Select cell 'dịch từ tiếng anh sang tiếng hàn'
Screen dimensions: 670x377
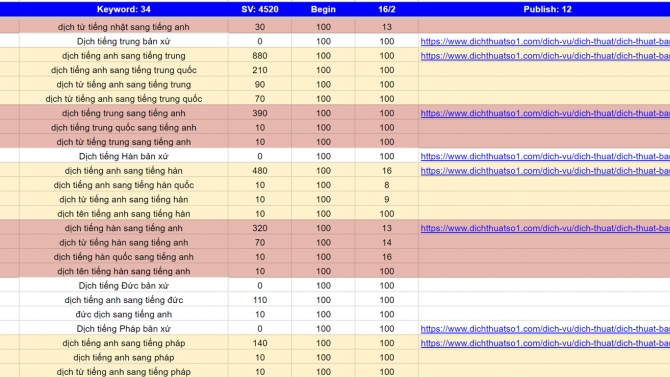123,200
